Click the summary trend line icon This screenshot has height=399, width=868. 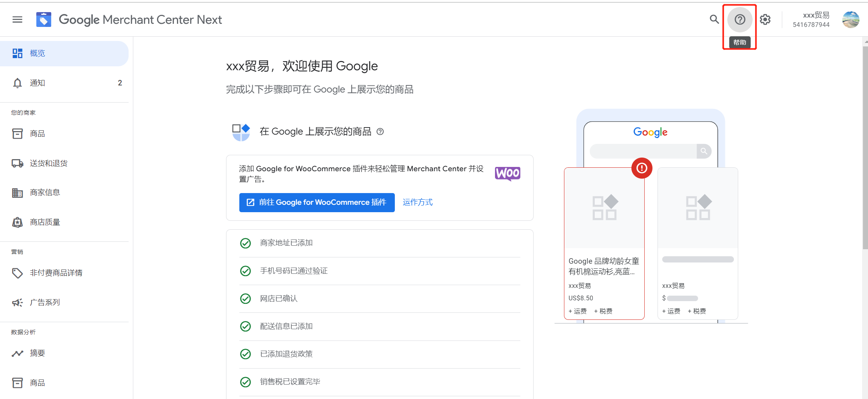click(18, 353)
